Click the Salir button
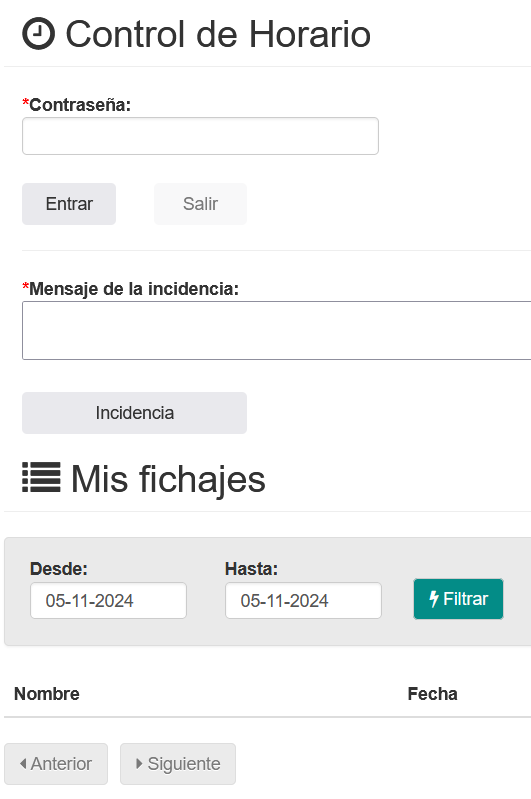This screenshot has height=799, width=531. point(200,204)
